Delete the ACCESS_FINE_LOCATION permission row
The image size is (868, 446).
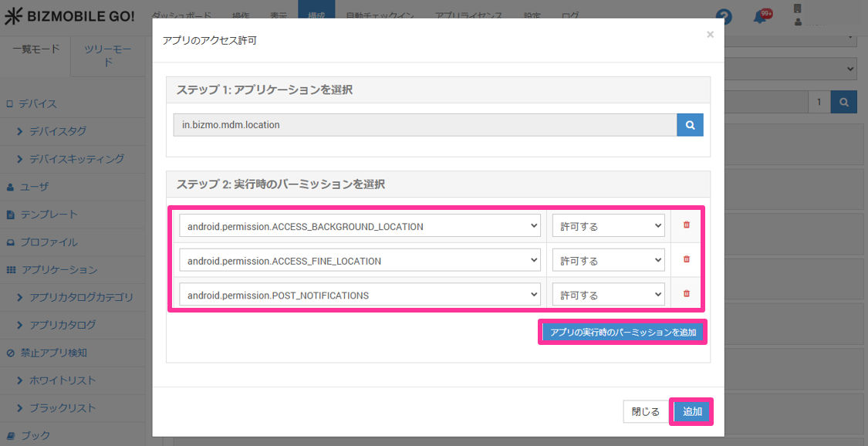(x=686, y=260)
